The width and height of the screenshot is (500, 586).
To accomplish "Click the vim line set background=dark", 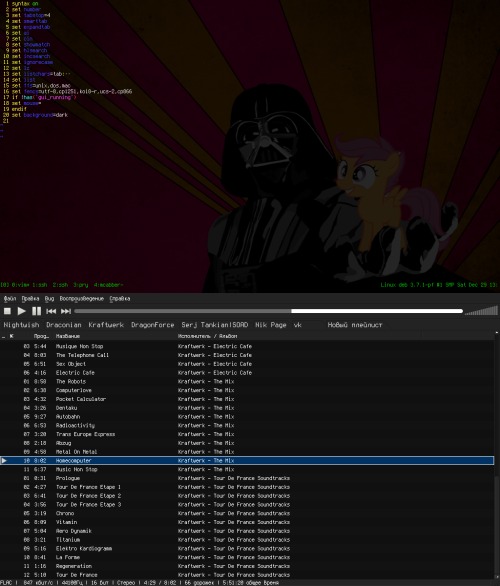I will tap(40, 115).
